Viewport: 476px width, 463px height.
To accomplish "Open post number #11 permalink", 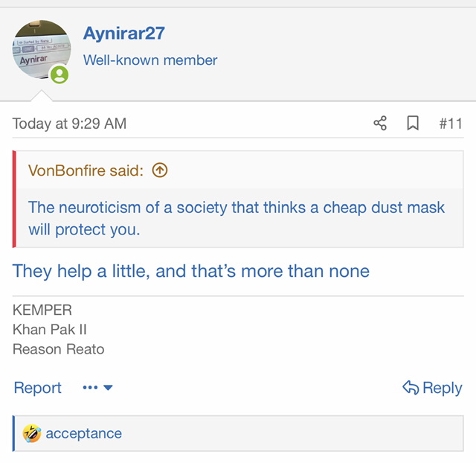I will click(450, 124).
